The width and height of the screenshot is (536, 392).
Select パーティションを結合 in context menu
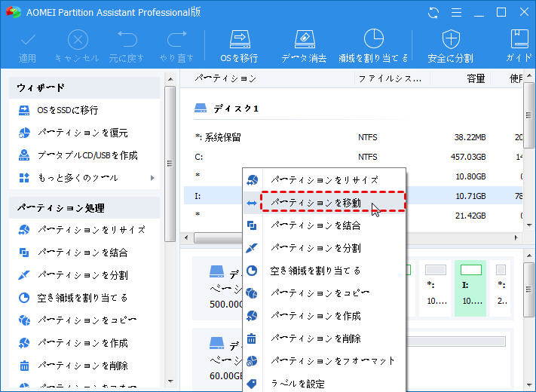(x=324, y=225)
